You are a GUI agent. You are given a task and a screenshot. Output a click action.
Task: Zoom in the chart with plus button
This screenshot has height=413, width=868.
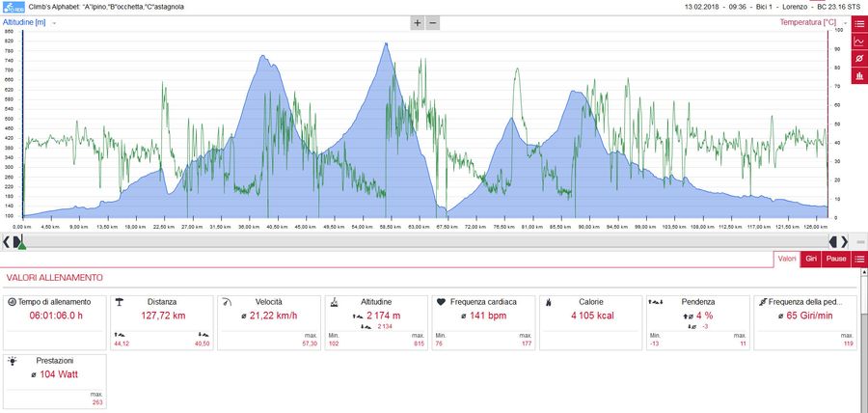pos(418,23)
